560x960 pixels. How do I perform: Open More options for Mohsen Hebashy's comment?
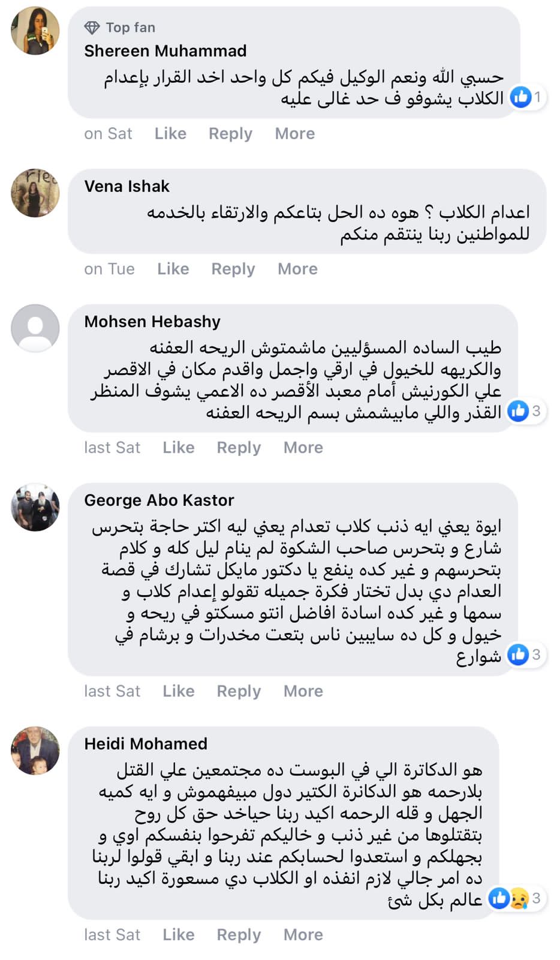(303, 448)
